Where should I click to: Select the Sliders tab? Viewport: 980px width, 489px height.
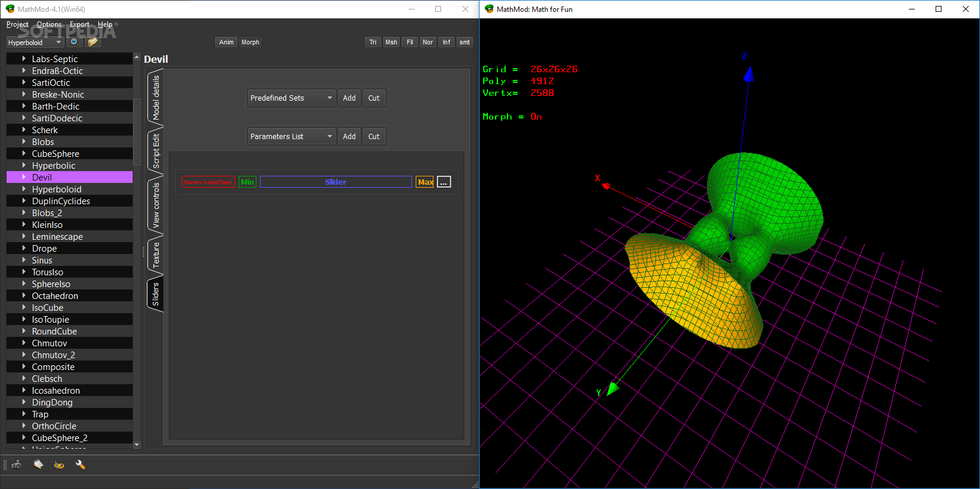point(156,294)
